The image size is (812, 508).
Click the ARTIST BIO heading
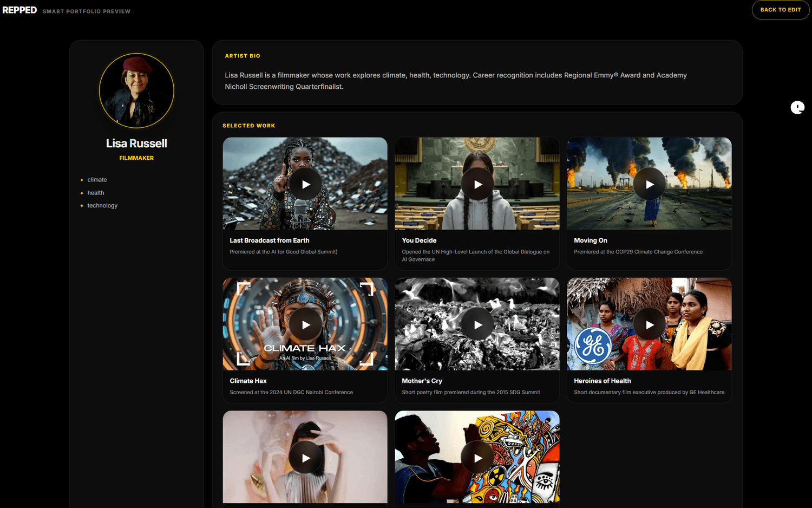[x=243, y=56]
